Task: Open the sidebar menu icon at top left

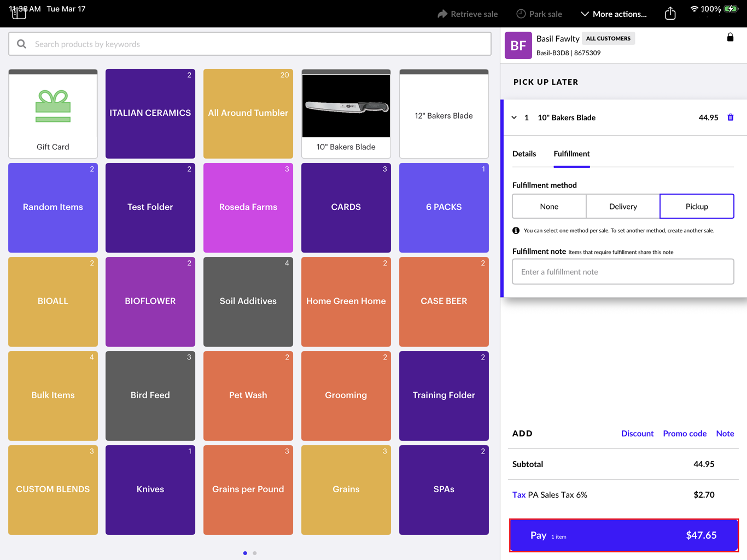Action: [x=19, y=14]
